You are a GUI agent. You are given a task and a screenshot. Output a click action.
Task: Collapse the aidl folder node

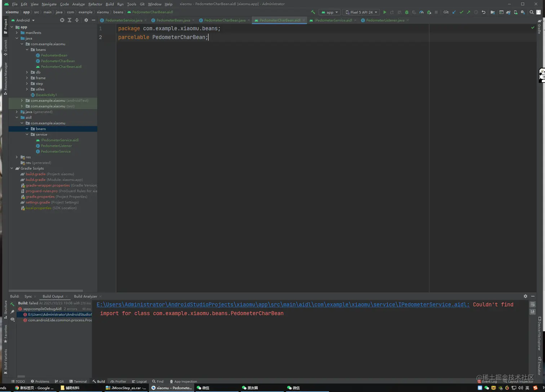(x=17, y=117)
